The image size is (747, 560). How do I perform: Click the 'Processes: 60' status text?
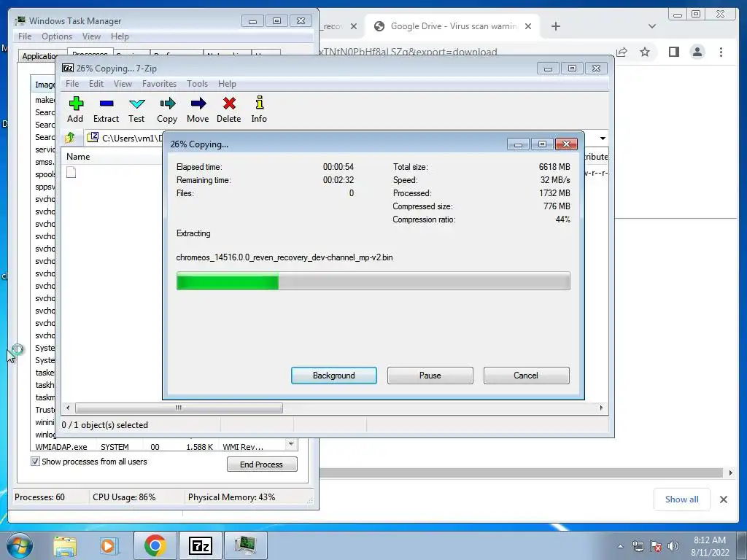[39, 497]
